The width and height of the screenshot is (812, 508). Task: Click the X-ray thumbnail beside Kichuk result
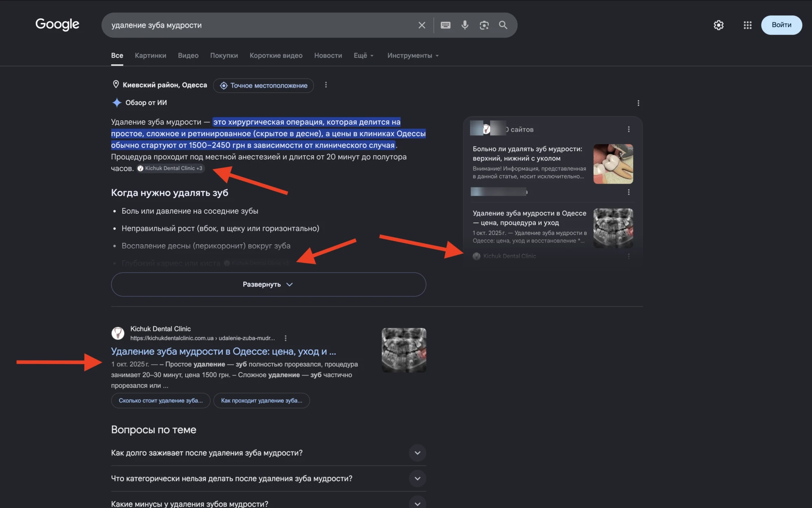tap(404, 350)
